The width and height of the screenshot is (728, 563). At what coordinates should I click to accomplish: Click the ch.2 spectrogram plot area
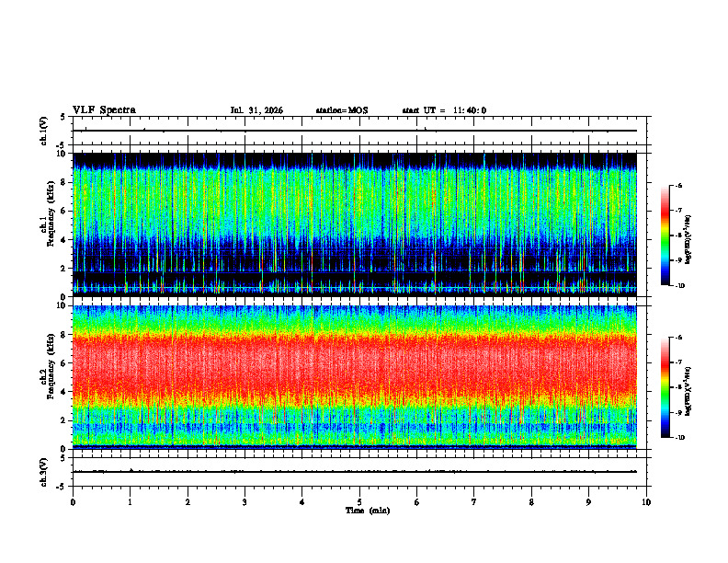355,377
